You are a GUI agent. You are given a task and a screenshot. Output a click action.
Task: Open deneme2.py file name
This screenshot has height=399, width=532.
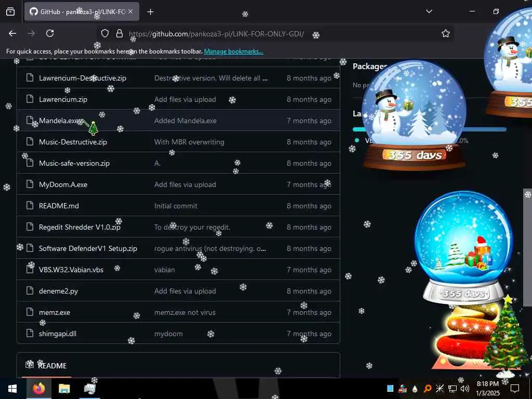58,291
